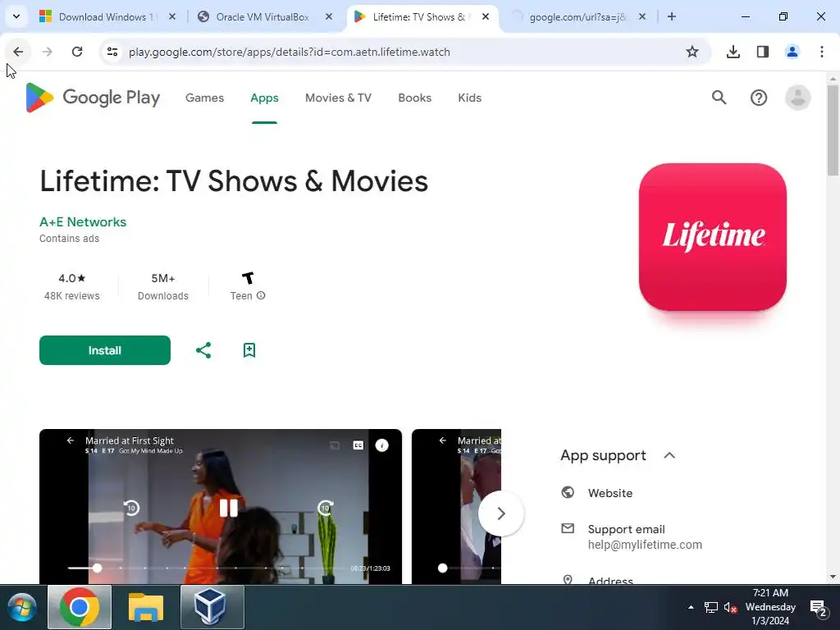This screenshot has width=840, height=630.
Task: Open the Chrome three-dot menu
Action: click(822, 52)
